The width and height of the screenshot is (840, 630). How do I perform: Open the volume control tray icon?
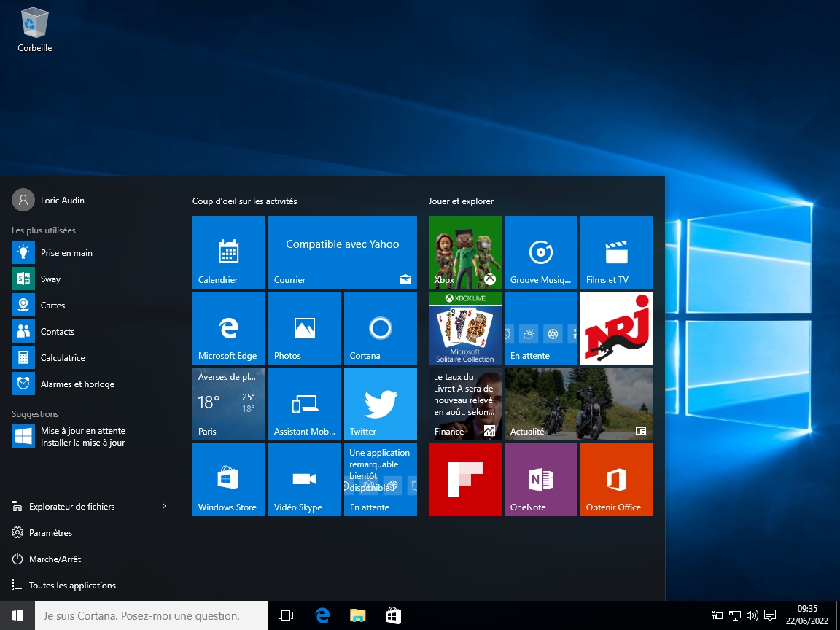tap(752, 615)
